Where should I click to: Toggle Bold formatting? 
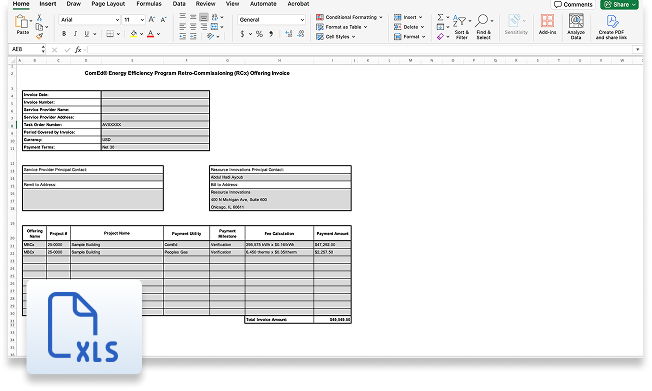(x=64, y=34)
